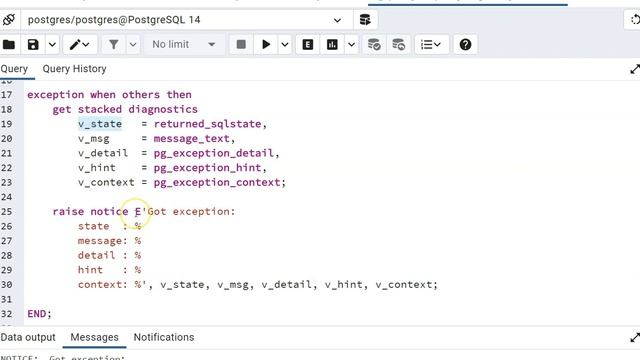Expand the execute options arrow
Image resolution: width=640 pixels, height=360 pixels.
(285, 44)
